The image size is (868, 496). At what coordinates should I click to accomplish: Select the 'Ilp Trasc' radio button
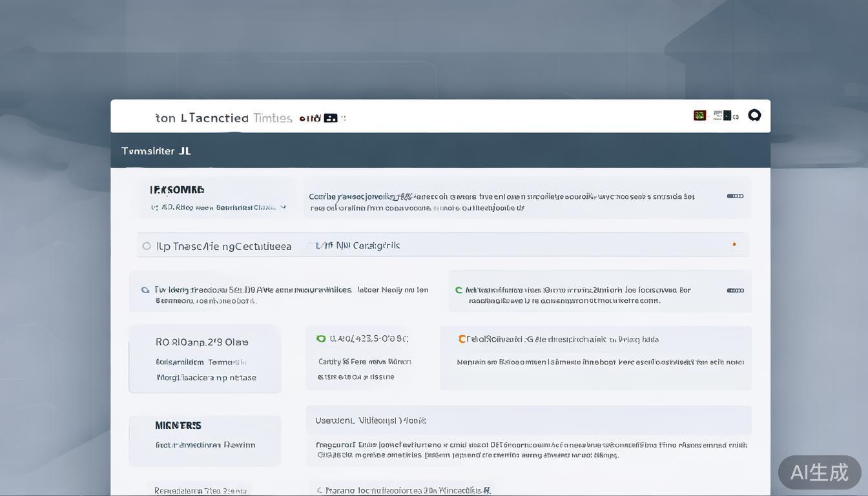(147, 246)
